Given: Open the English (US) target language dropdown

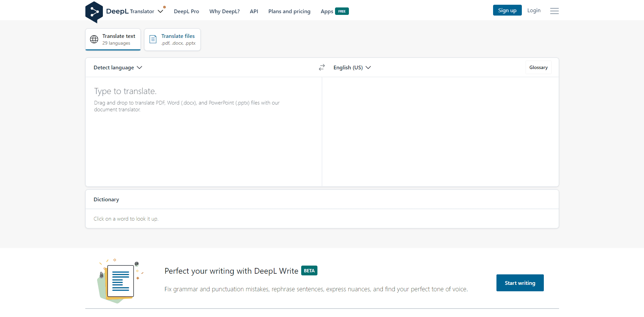Looking at the screenshot, I should [352, 68].
